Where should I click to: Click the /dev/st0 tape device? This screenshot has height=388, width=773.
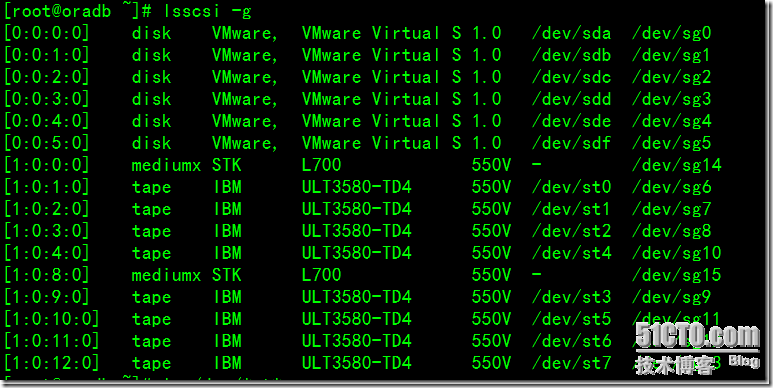[571, 187]
